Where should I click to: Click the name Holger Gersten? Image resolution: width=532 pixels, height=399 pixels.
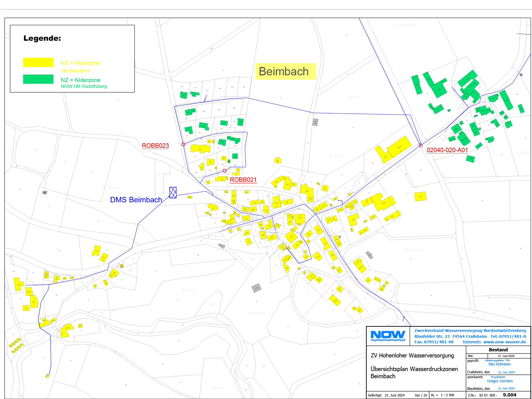click(500, 381)
